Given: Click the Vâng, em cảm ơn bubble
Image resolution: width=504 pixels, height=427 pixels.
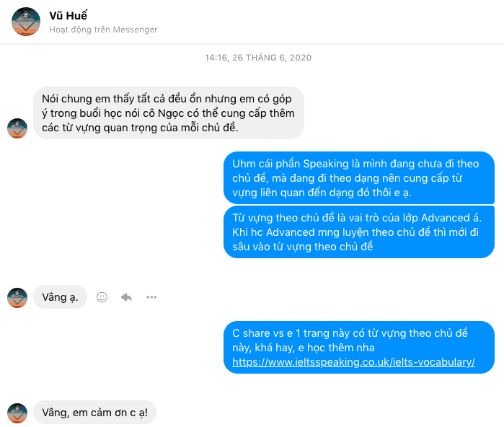Looking at the screenshot, I should 95,412.
